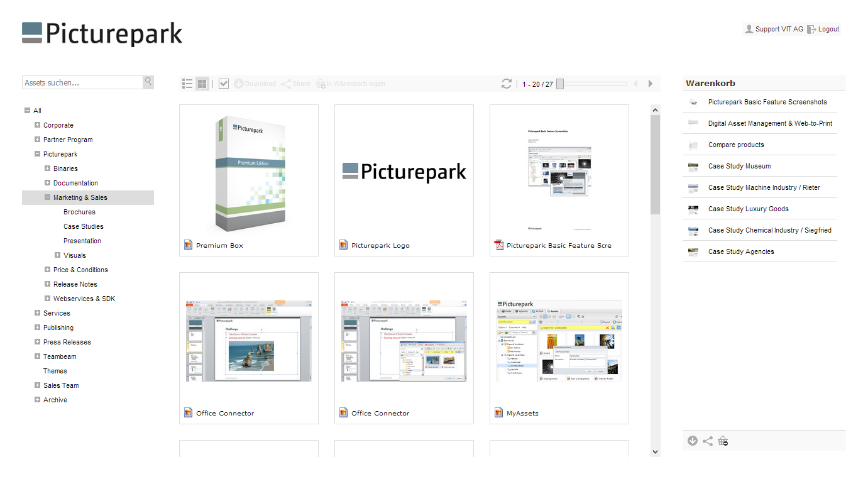Open the MyAssets thumbnail
Viewport: 868px width, 479px height.
pos(559,340)
